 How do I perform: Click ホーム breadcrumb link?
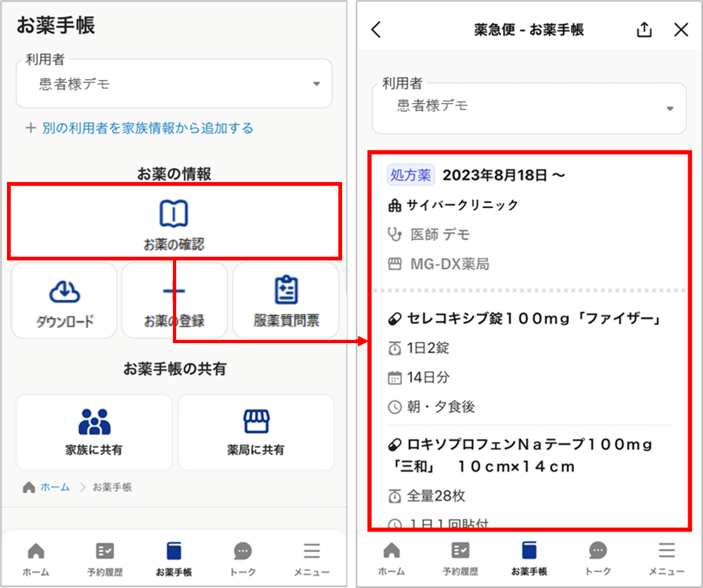pyautogui.click(x=55, y=487)
